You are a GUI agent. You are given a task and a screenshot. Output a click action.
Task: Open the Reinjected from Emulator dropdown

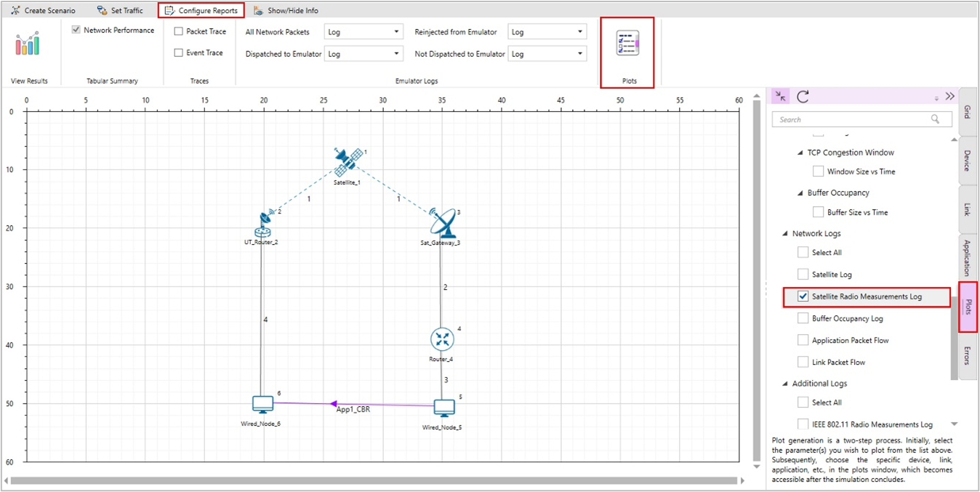click(547, 32)
